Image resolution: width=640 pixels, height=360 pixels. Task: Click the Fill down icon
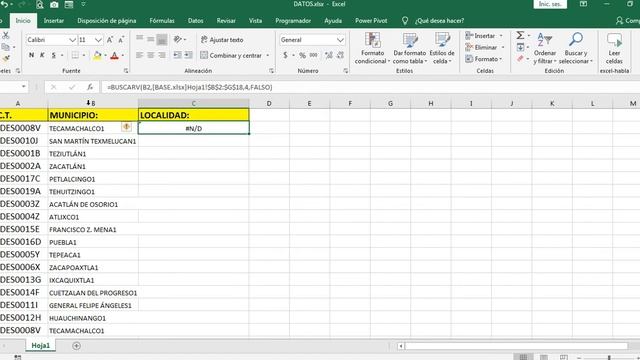tap(520, 47)
